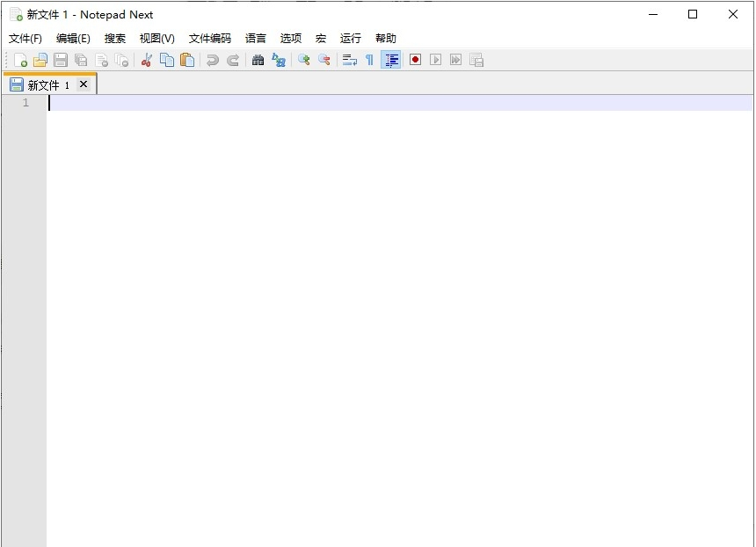756x547 pixels.
Task: Open the 文件编码 menu
Action: point(208,38)
